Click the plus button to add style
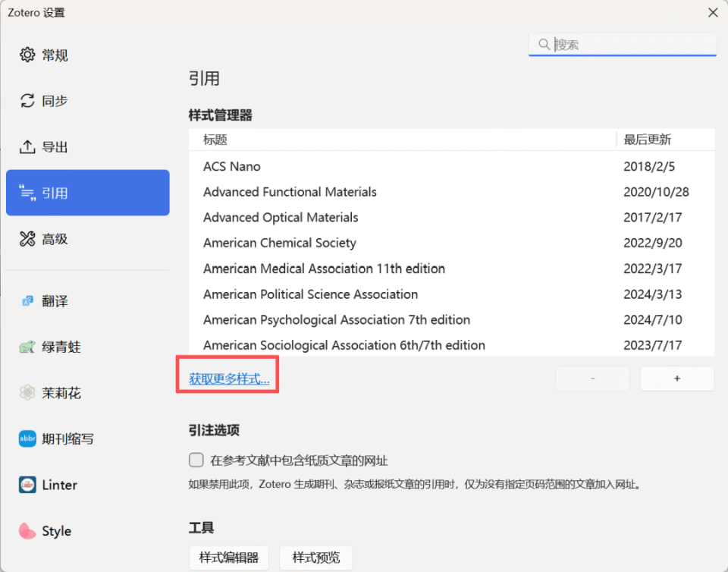The height and width of the screenshot is (572, 728). [677, 379]
